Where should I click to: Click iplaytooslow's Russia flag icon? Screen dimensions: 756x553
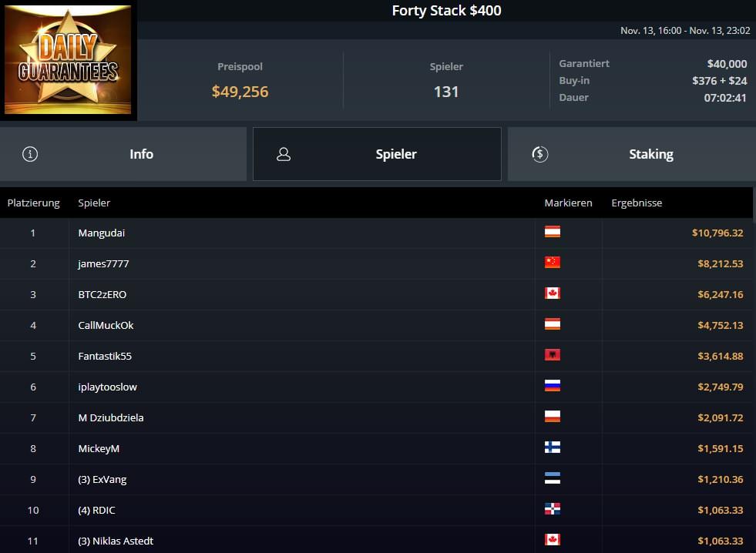553,386
